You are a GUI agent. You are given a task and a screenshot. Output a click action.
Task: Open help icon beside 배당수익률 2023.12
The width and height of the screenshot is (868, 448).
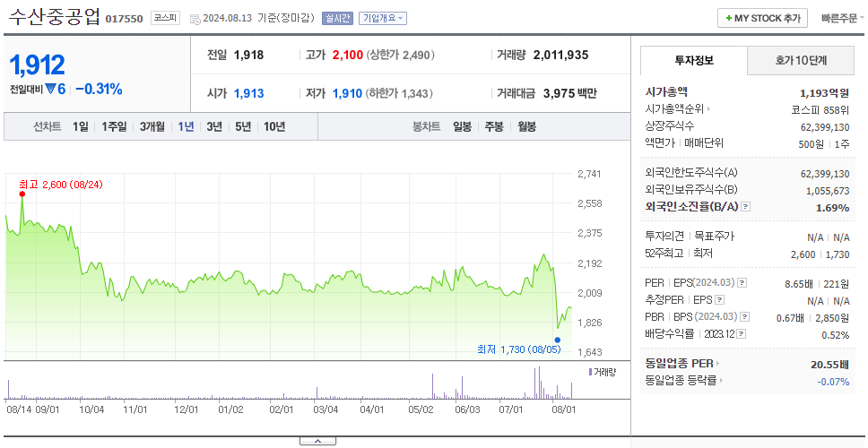click(x=742, y=334)
